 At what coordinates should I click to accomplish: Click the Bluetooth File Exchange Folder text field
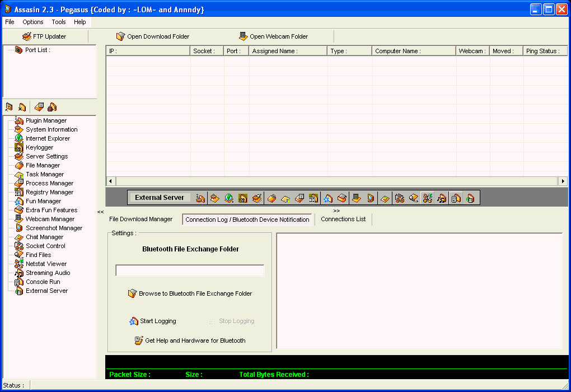point(190,270)
